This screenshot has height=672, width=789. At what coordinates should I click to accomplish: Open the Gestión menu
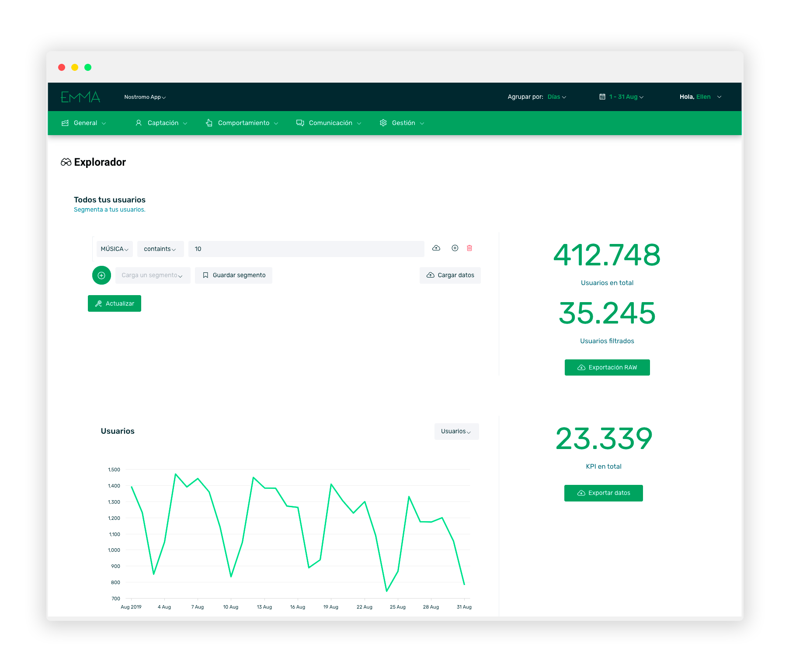402,123
